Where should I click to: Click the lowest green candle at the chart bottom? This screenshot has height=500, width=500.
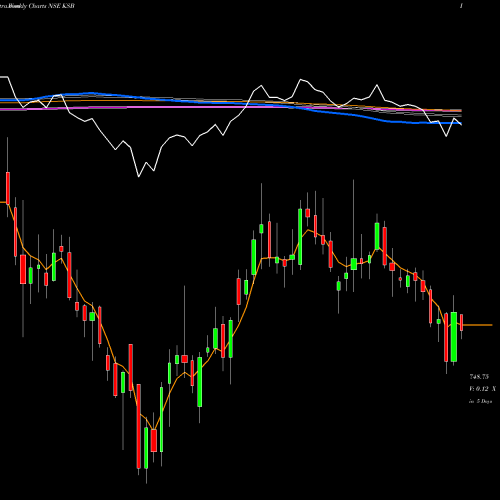tap(146, 448)
